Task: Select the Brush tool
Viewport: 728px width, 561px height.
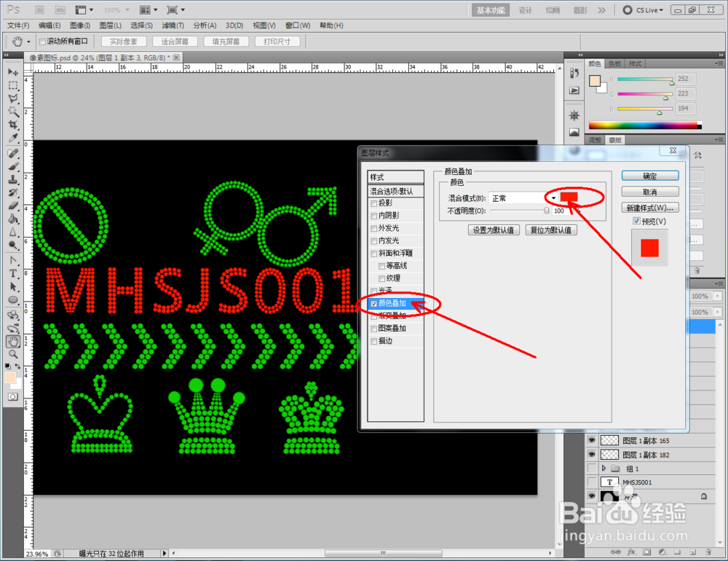Action: 13,166
